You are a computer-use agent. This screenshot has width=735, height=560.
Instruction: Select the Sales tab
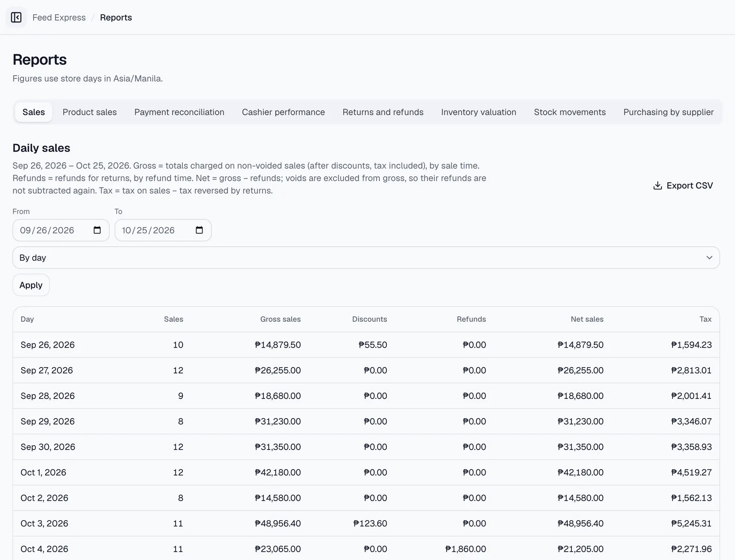[34, 112]
